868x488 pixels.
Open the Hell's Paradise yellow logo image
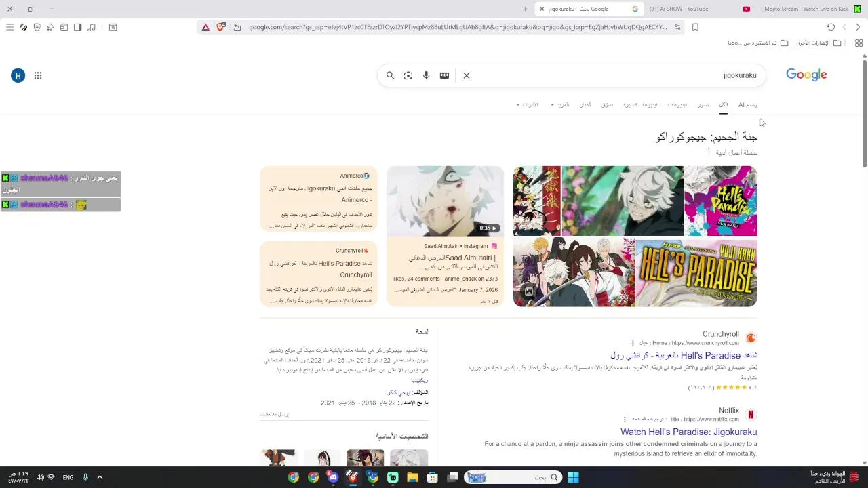[x=696, y=272]
